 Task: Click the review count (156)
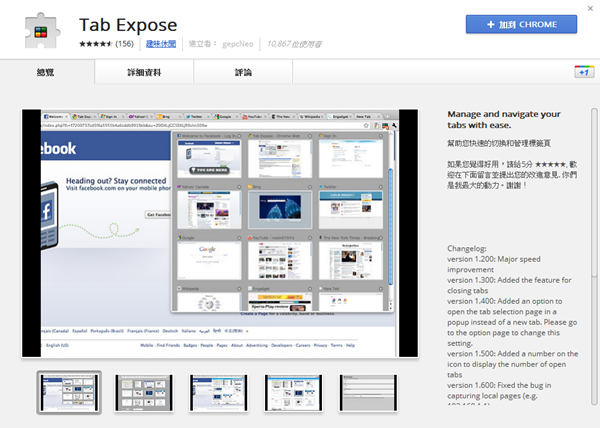(x=125, y=44)
